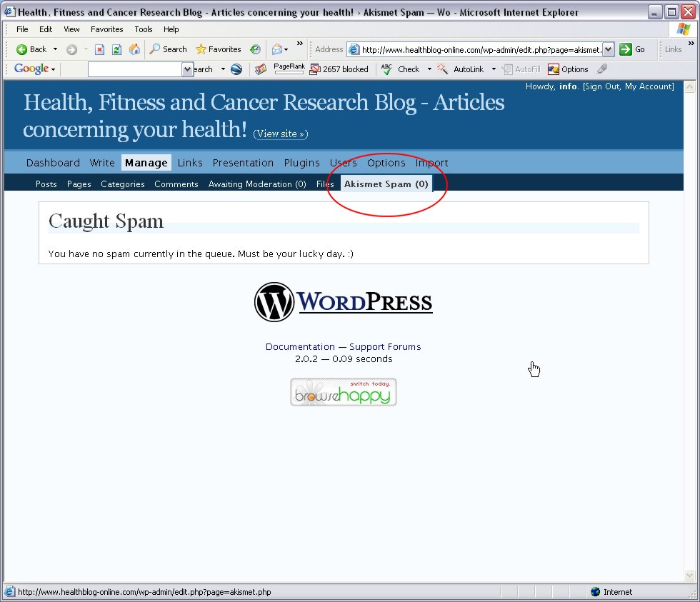700x602 pixels.
Task: Activate the AutoLink tool
Action: [x=461, y=69]
